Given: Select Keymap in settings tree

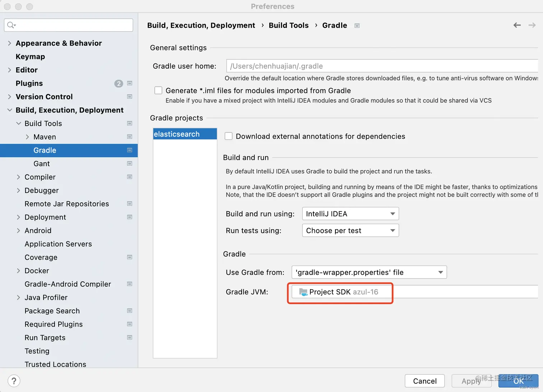Looking at the screenshot, I should [x=30, y=57].
